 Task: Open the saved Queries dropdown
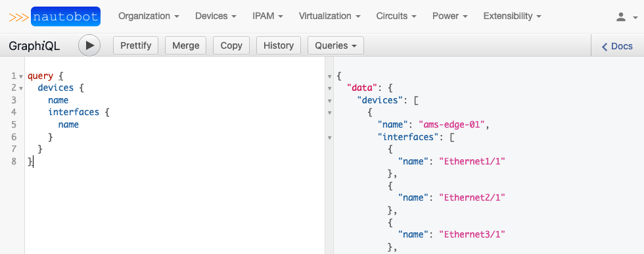(336, 45)
